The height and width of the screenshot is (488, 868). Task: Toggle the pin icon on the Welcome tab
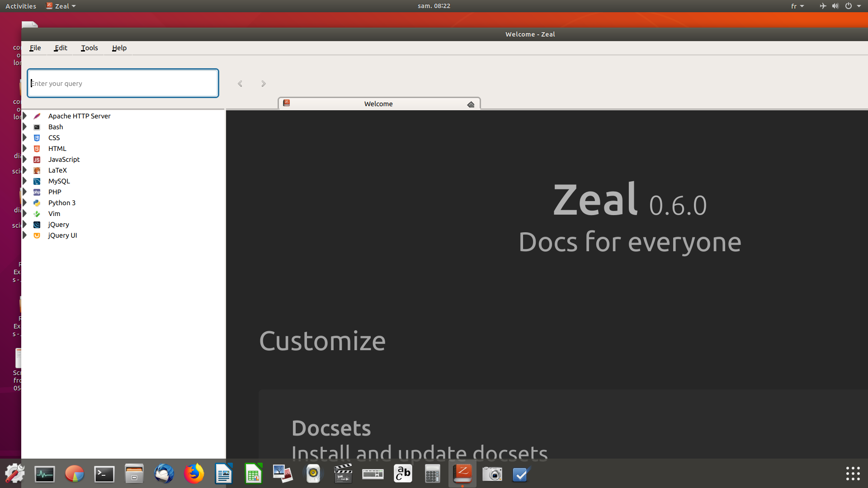[471, 104]
